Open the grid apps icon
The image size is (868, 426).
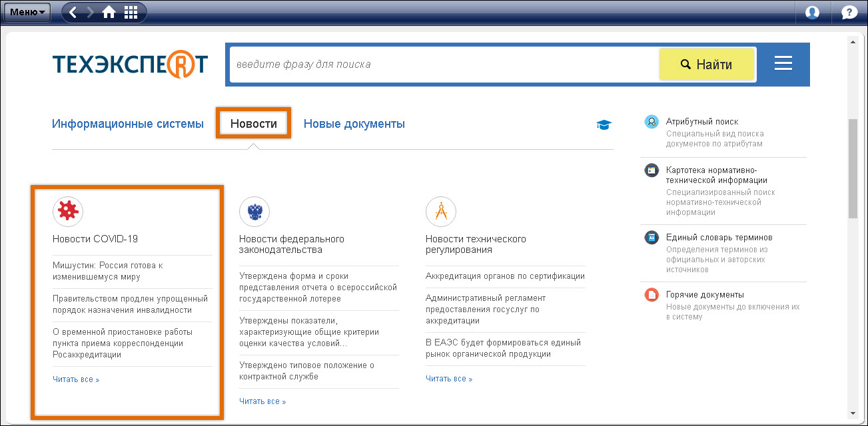[x=131, y=12]
